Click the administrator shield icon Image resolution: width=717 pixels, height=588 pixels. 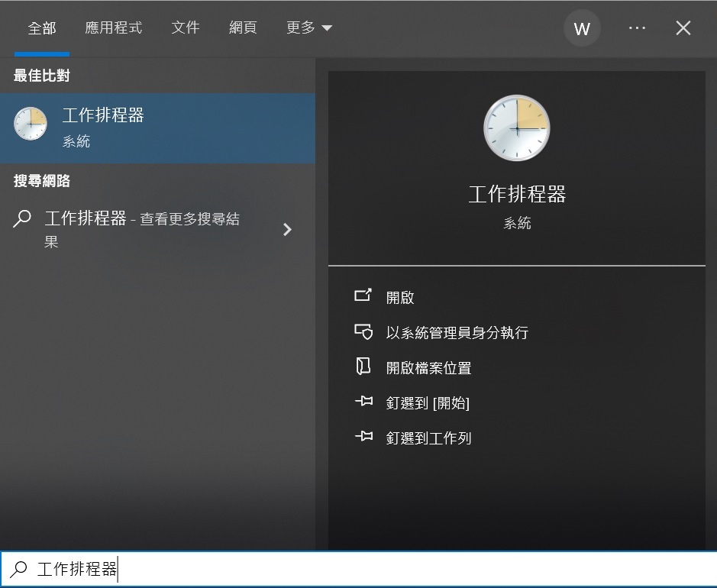pyautogui.click(x=363, y=331)
